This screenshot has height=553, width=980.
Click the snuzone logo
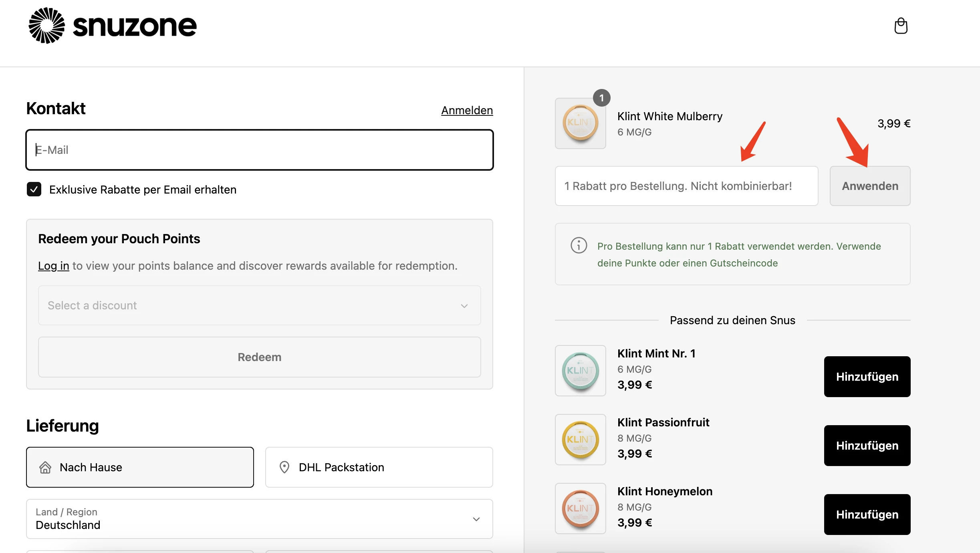(x=113, y=26)
